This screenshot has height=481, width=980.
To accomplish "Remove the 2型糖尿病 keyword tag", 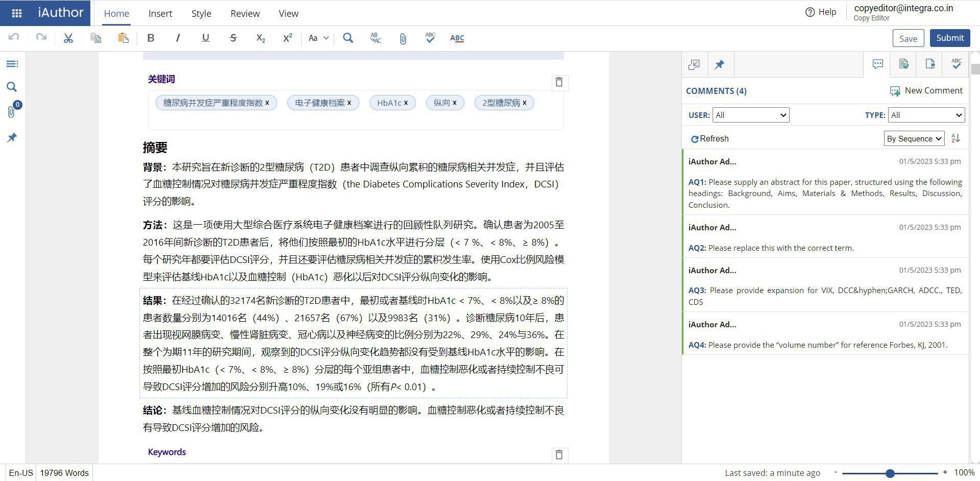I will (524, 103).
